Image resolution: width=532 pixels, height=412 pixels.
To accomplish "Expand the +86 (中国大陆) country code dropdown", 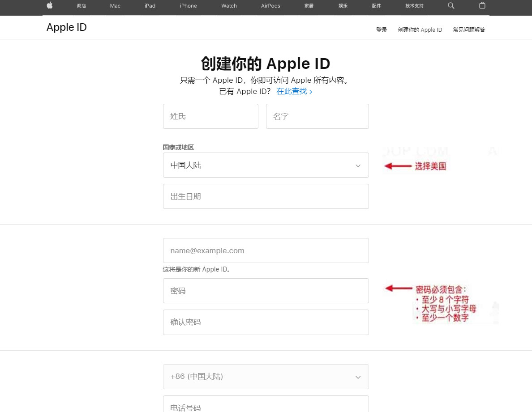I will click(x=266, y=377).
